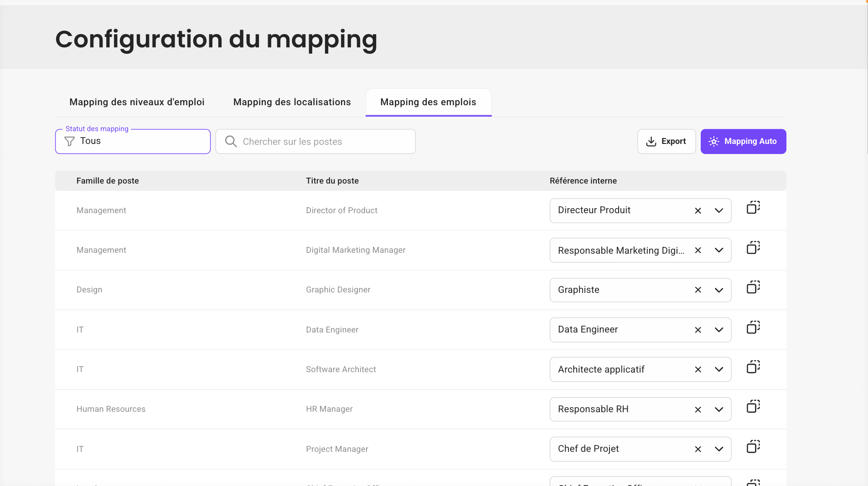Launch Mapping Auto
The image size is (868, 486).
743,142
